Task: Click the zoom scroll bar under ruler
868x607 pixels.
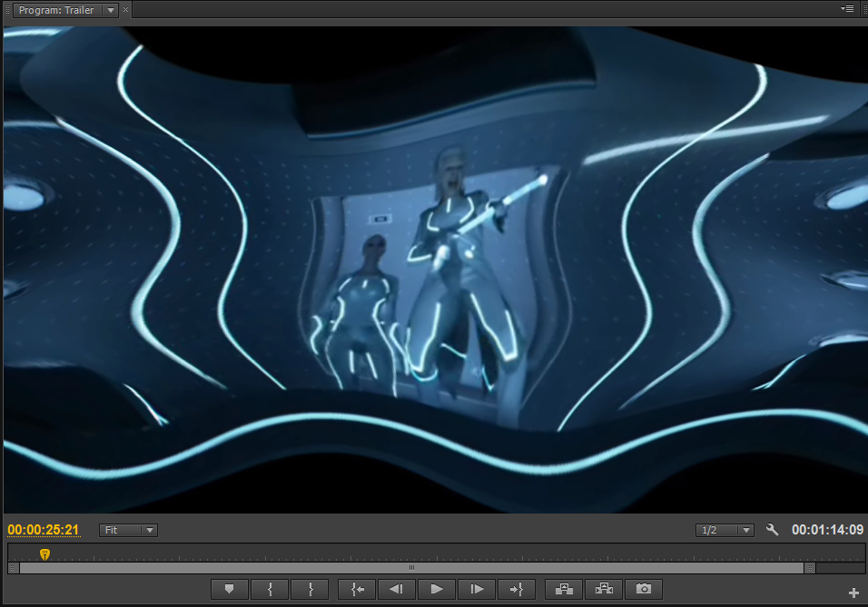Action: [411, 568]
